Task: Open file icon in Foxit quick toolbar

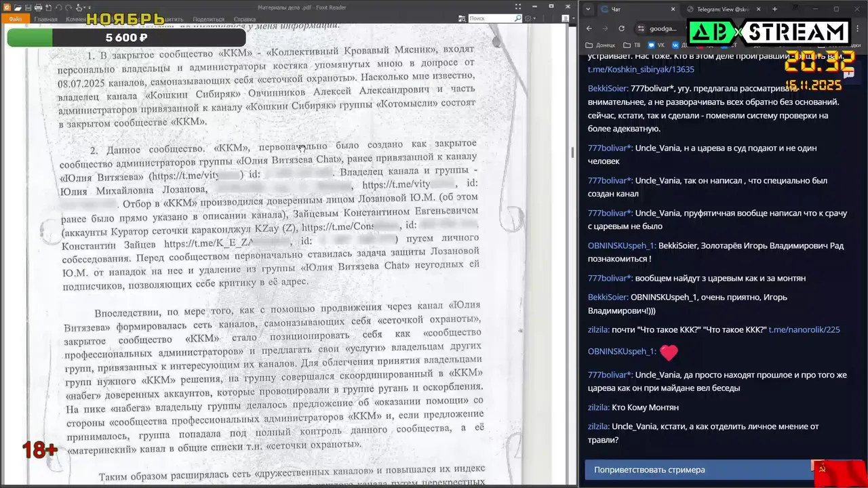Action: tap(18, 7)
